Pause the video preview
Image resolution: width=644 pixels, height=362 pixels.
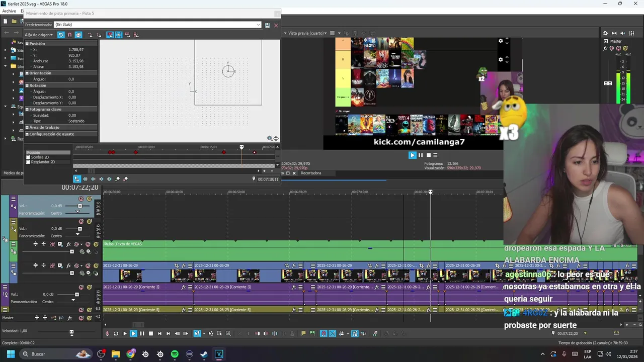pyautogui.click(x=421, y=155)
